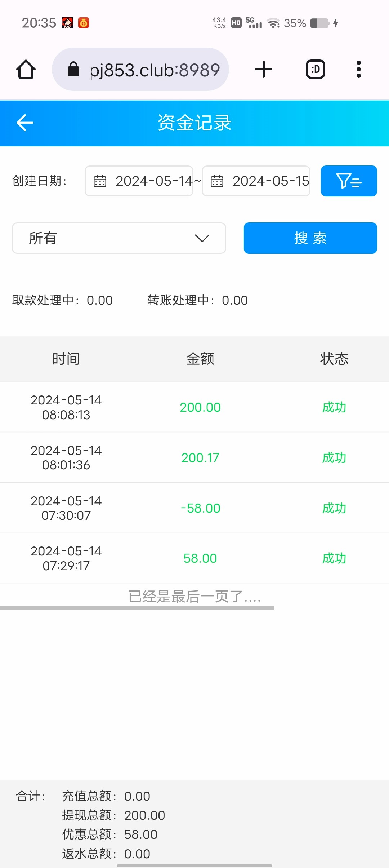The image size is (389, 868).
Task: Tap the lock icon in address bar
Action: point(73,69)
